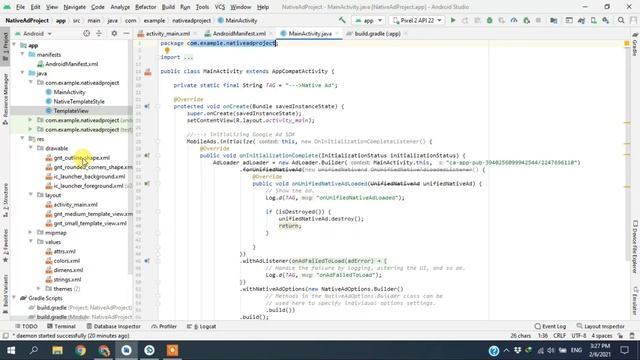Click the 4 spaces indent indicator
Viewport: 640px width, 360px height.
(x=602, y=336)
